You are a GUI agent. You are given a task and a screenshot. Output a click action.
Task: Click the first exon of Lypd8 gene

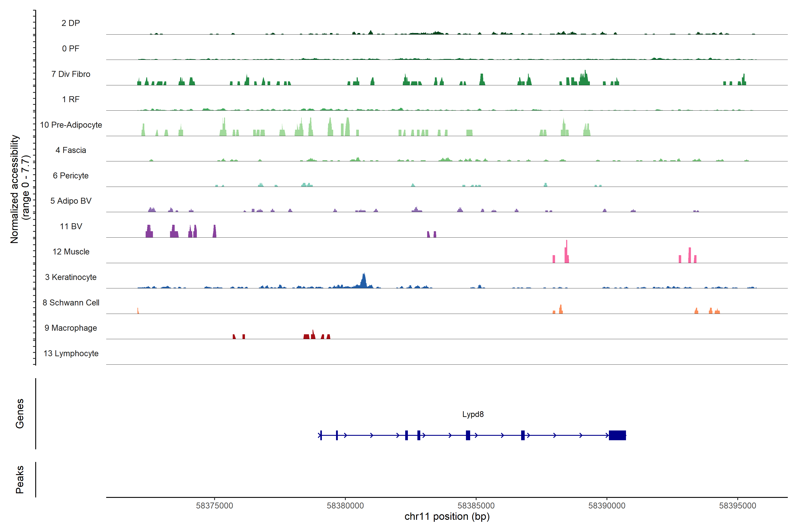click(321, 435)
